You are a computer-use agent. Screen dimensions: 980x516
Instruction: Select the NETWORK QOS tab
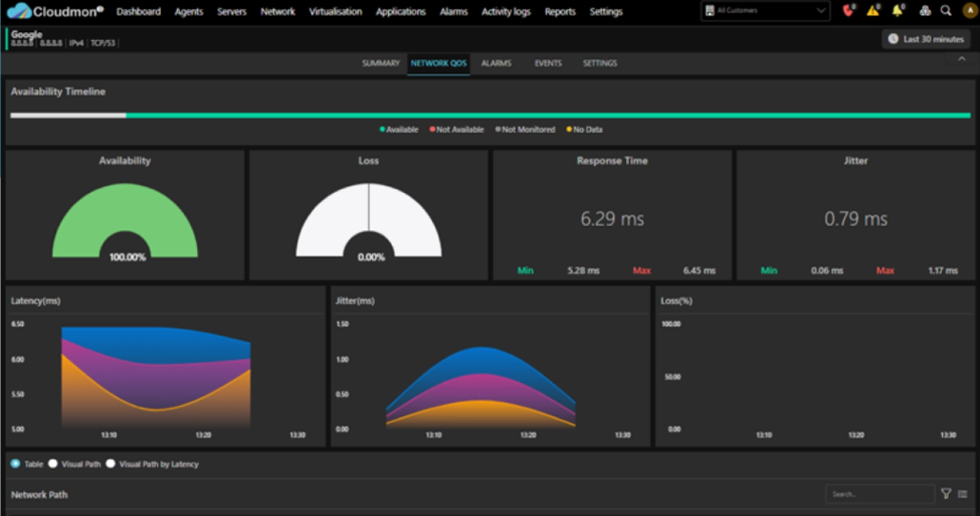coord(438,63)
